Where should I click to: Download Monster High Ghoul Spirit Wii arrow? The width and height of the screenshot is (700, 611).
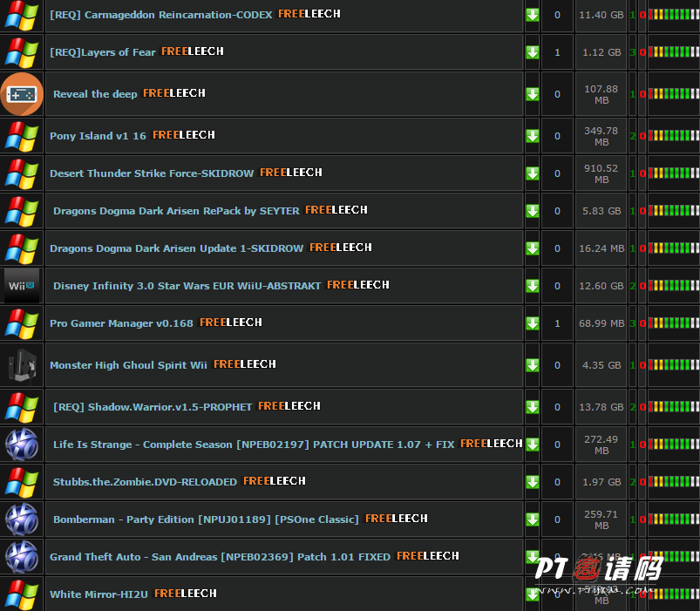(532, 365)
